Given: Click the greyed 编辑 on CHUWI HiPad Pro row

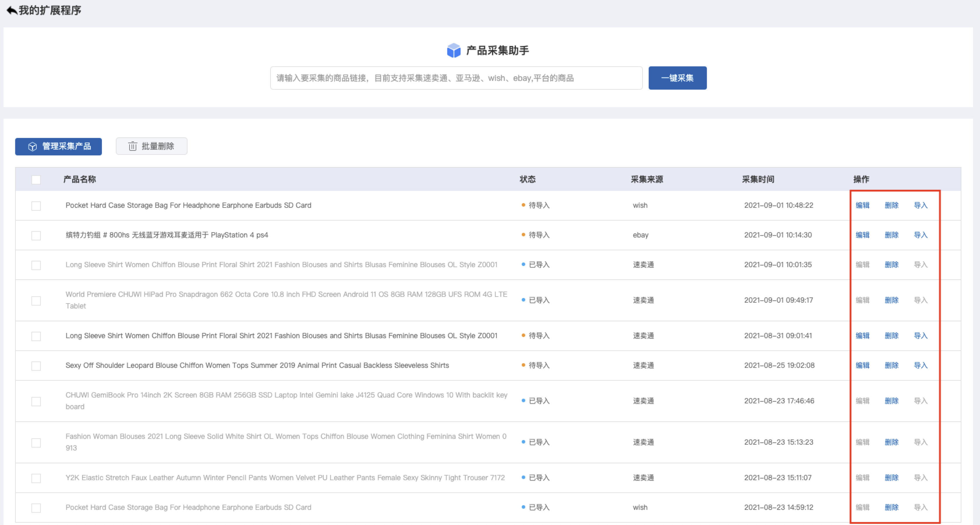Looking at the screenshot, I should click(862, 300).
